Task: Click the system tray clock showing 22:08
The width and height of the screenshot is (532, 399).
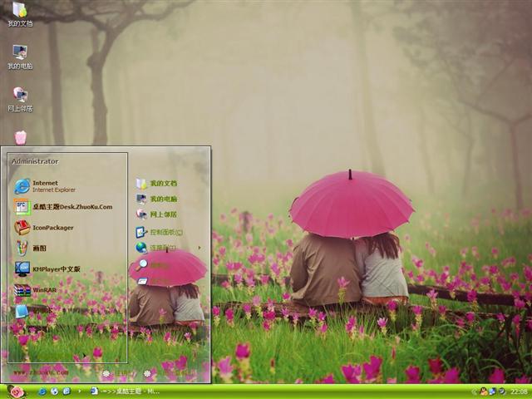Action: tap(520, 391)
